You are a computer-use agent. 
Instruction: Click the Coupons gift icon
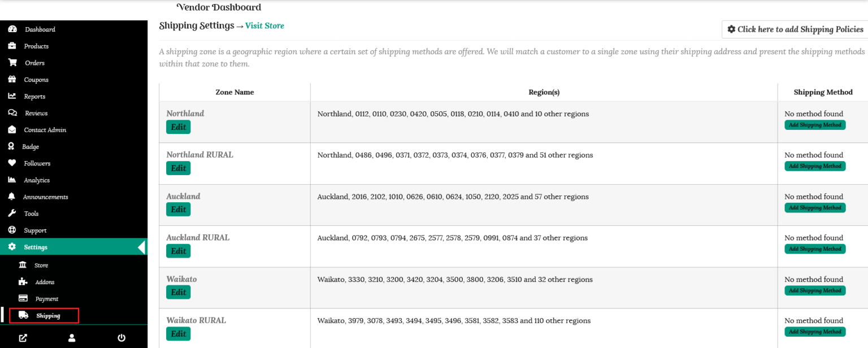(x=12, y=80)
